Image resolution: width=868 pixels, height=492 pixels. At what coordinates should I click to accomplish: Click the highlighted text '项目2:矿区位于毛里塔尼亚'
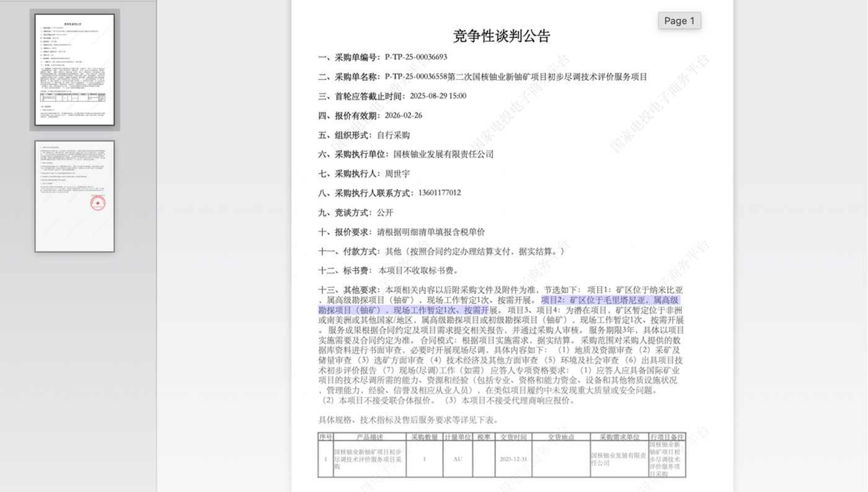[595, 300]
